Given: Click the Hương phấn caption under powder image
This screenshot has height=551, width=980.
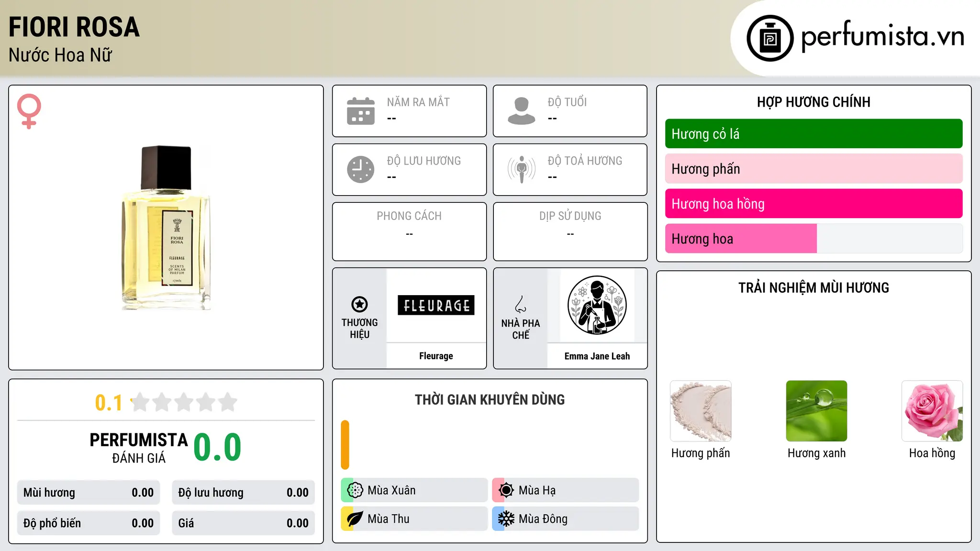Looking at the screenshot, I should pos(701,453).
